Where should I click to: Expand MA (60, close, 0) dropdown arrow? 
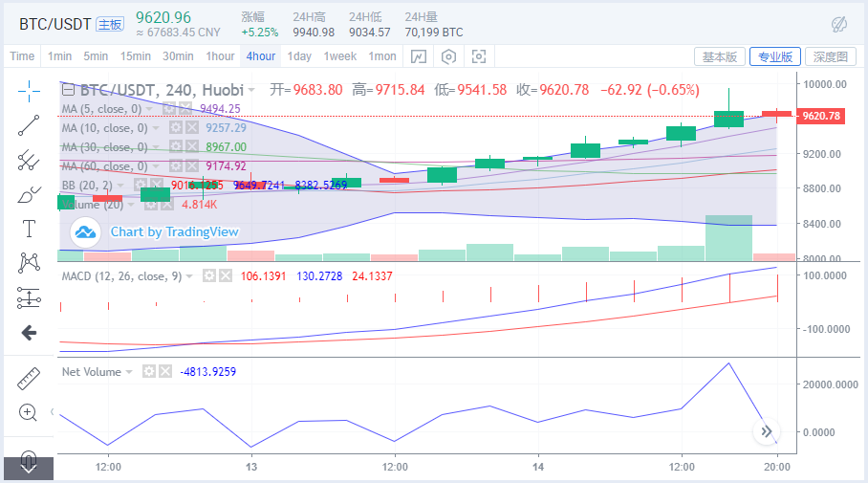(156, 166)
